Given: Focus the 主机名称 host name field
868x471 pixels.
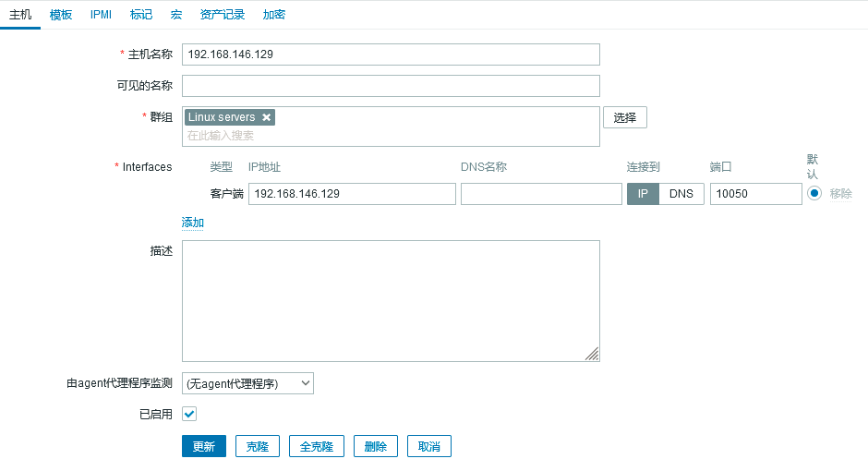Looking at the screenshot, I should 391,54.
